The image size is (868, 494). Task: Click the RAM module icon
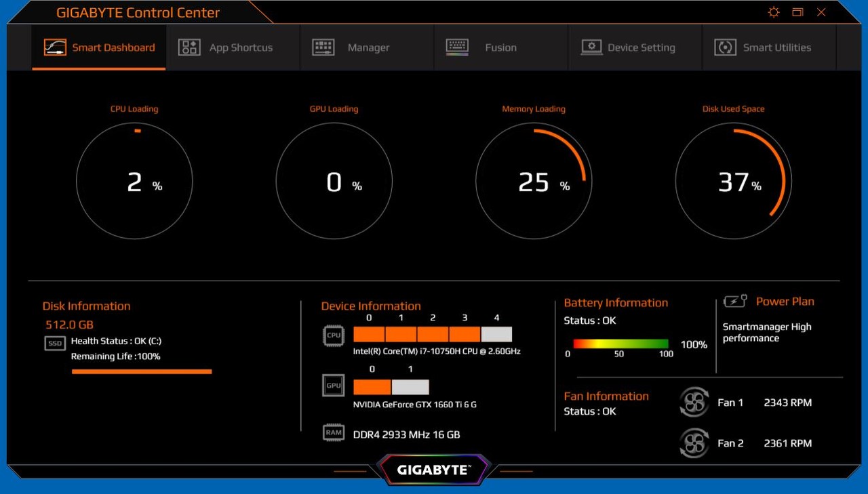click(x=334, y=433)
